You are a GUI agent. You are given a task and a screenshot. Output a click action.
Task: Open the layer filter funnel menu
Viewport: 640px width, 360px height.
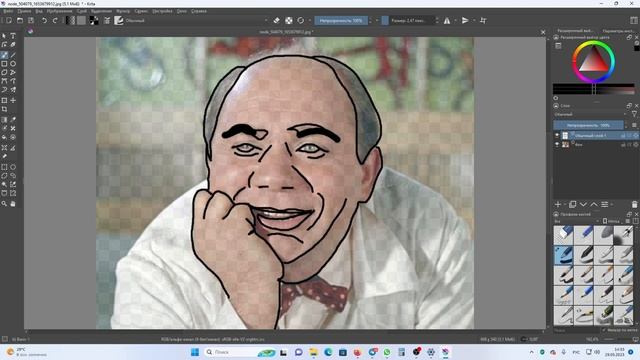click(634, 114)
